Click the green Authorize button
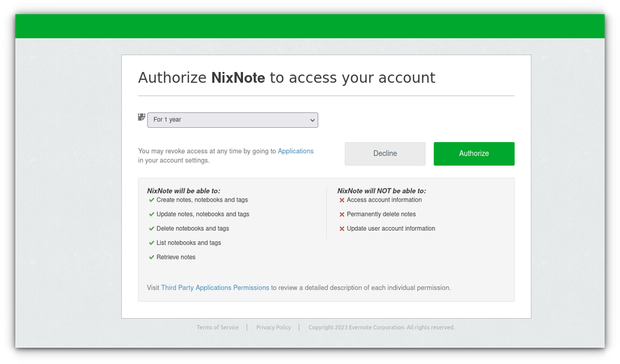 pyautogui.click(x=474, y=153)
